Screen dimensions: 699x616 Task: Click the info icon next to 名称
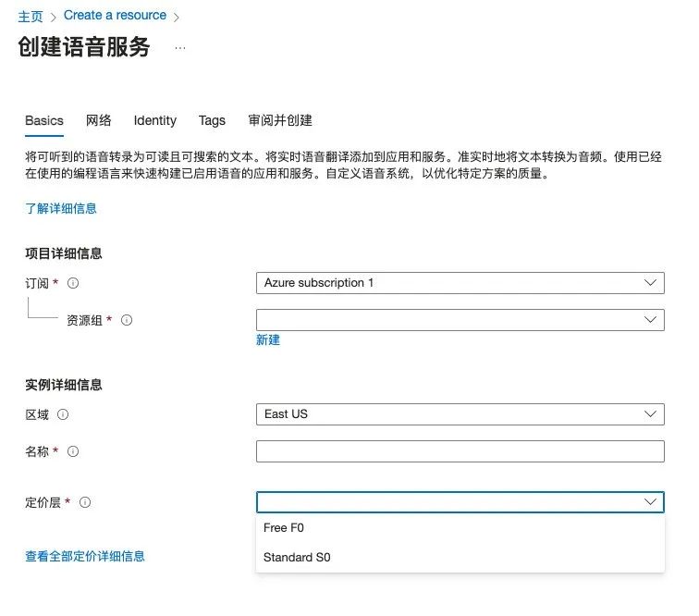(73, 452)
